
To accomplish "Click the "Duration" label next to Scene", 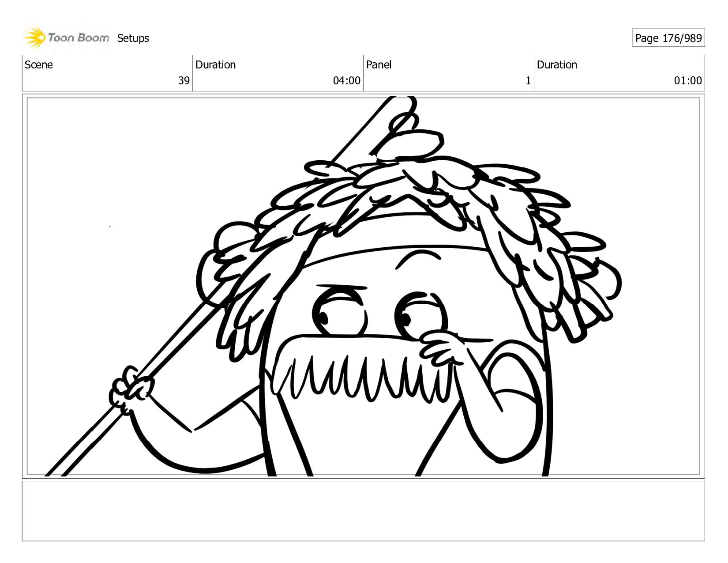I will coord(215,65).
